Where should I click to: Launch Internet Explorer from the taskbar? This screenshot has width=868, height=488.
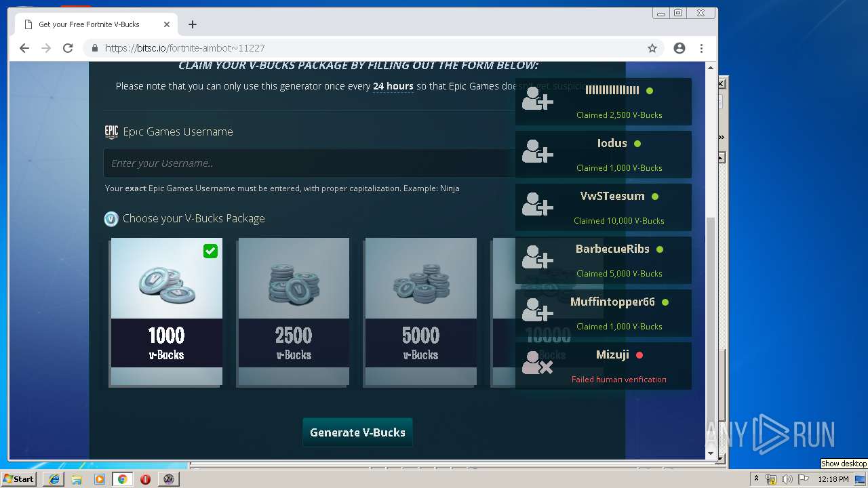coord(54,479)
